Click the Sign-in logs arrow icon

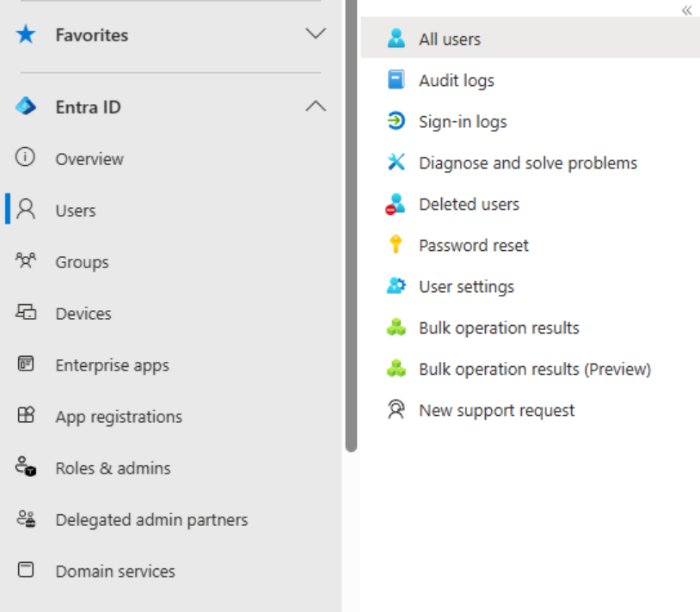(396, 122)
